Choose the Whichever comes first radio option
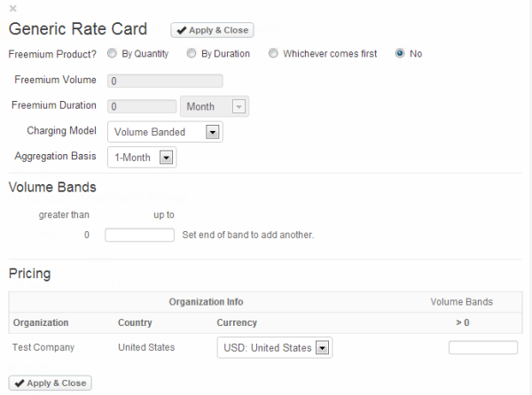Image resolution: width=532 pixels, height=395 pixels. (x=273, y=54)
